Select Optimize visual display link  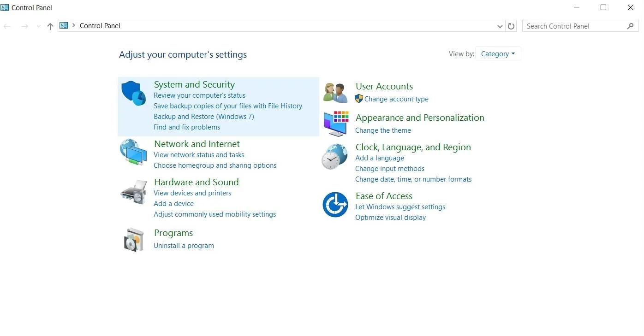click(x=390, y=218)
